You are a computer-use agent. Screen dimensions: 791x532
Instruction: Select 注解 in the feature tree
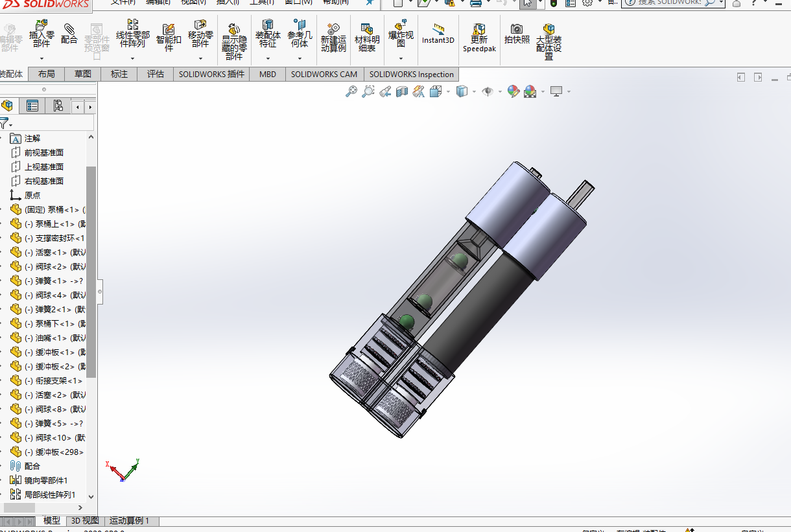[32, 139]
